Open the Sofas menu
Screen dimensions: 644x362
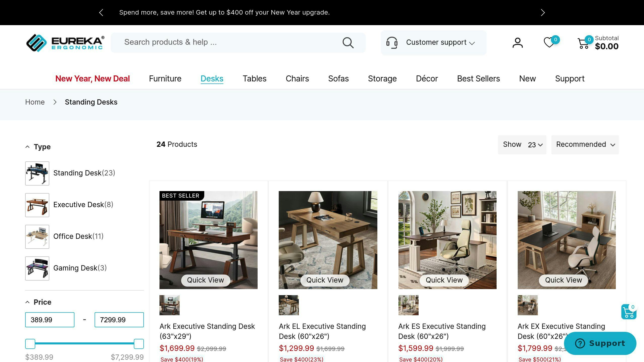(x=339, y=79)
